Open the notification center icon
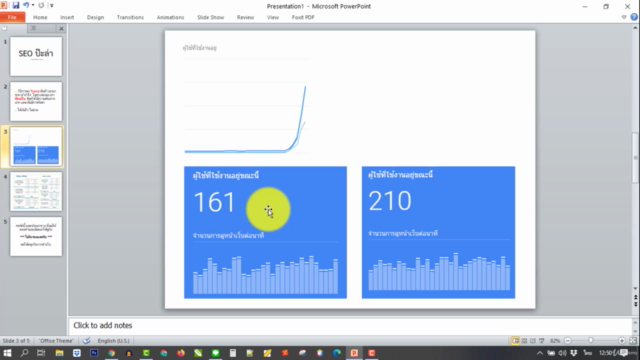 pyautogui.click(x=624, y=353)
